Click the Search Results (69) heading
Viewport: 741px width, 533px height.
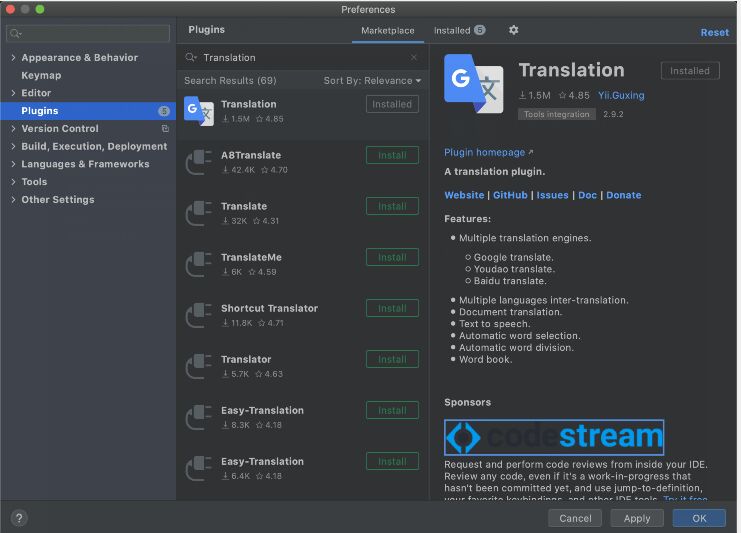click(230, 80)
